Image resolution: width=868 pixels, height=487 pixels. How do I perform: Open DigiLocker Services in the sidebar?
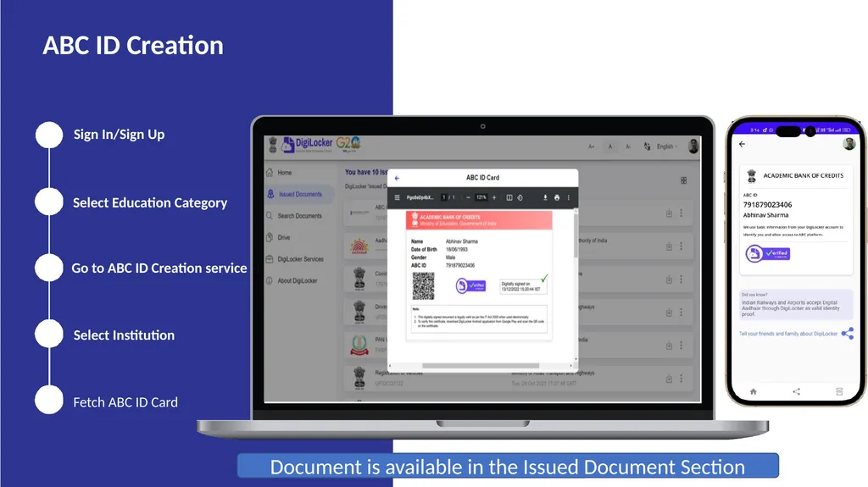(x=294, y=259)
